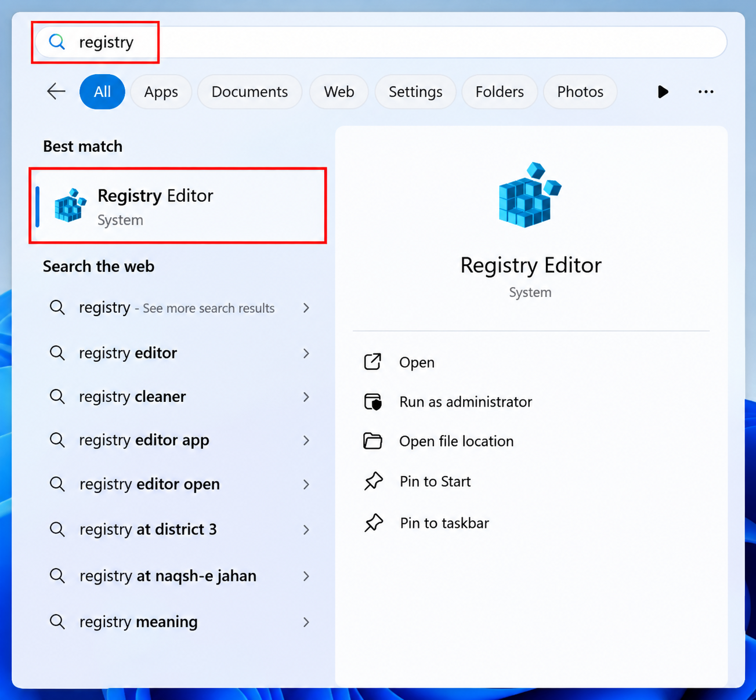Screen dimensions: 756x700
Task: Click the large Registry Editor icon in preview pane
Action: [530, 195]
